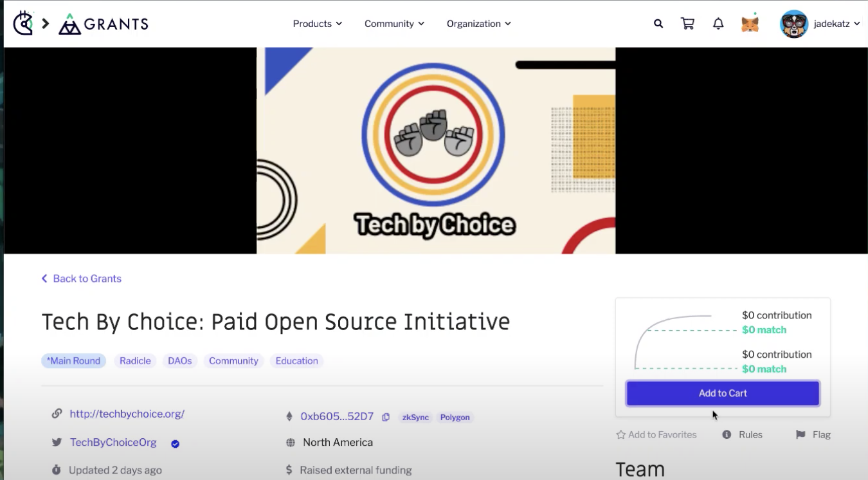Toggle Add to Favorites star

coord(620,434)
